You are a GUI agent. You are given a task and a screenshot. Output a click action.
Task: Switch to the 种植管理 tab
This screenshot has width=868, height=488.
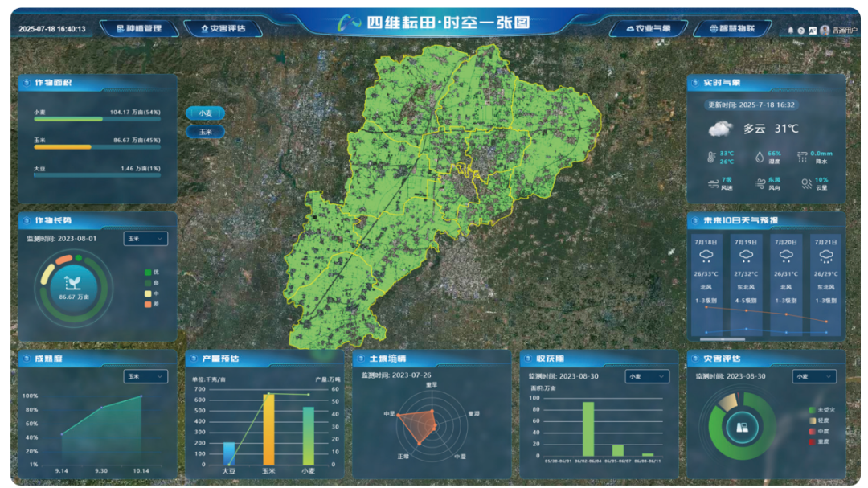[x=138, y=28]
